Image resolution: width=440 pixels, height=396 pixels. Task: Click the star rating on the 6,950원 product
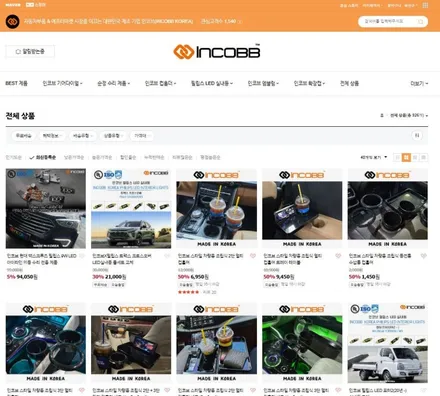click(188, 292)
